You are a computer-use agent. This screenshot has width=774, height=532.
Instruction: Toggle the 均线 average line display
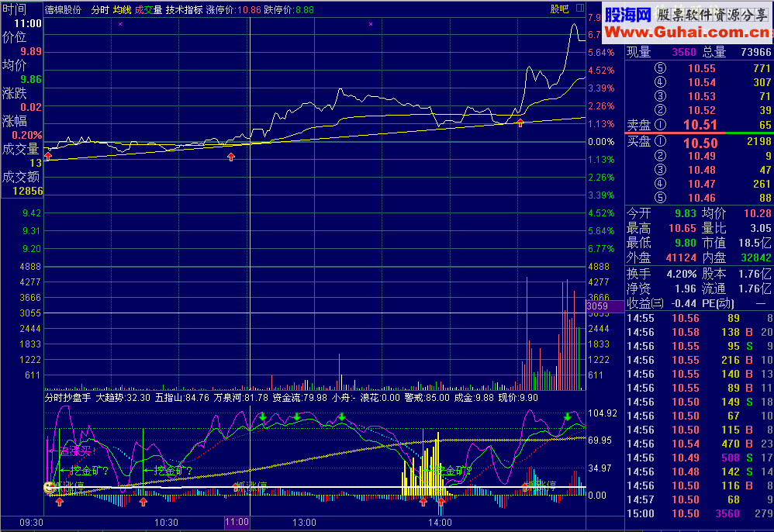[x=122, y=10]
